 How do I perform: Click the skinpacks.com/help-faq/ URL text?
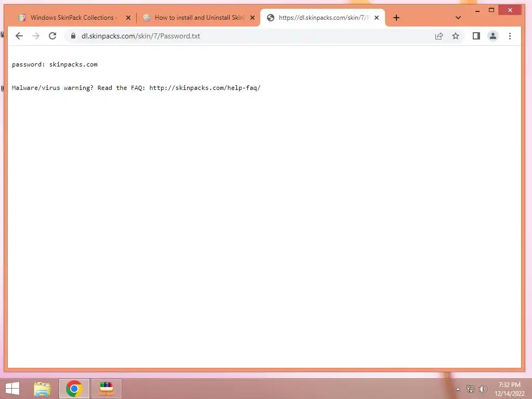(205, 88)
